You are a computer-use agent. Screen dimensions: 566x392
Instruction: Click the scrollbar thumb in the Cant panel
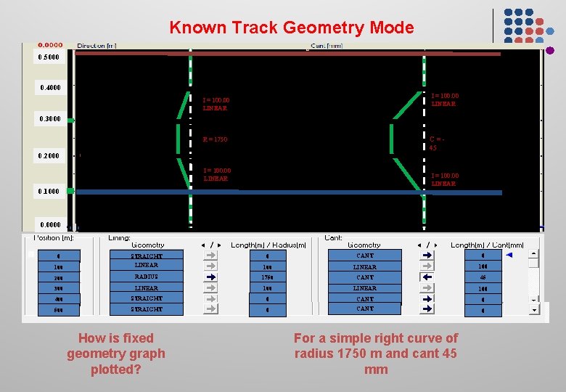pos(533,263)
